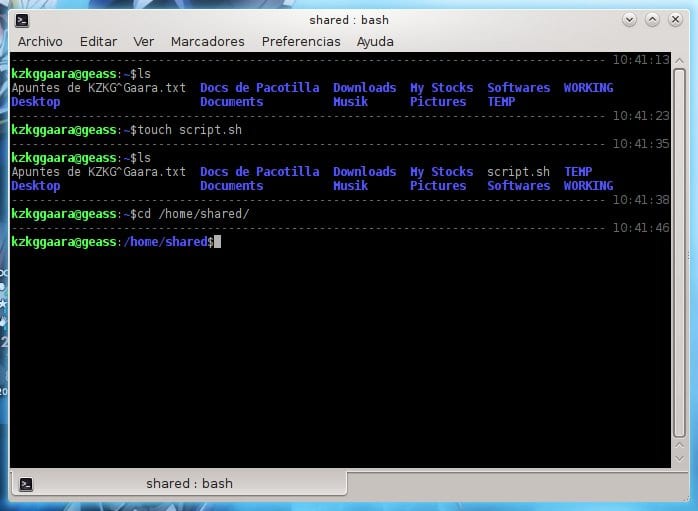Click the '/home/shared' path in the prompt
This screenshot has width=698, height=511.
pos(165,242)
